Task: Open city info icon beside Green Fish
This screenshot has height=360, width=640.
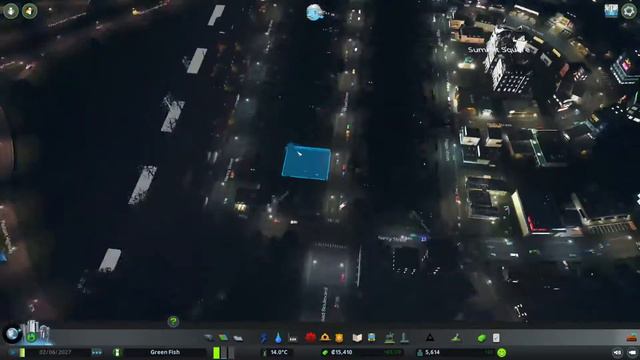Action: point(117,352)
